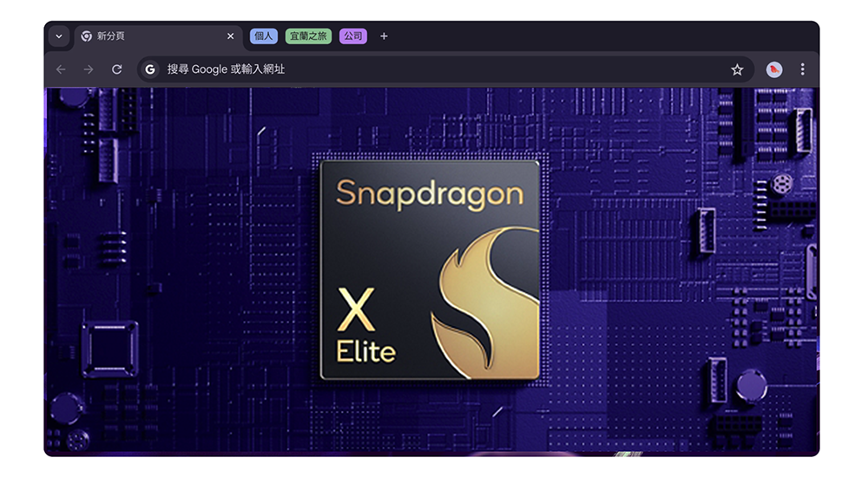
Task: Select the 新分頁 tab
Action: [x=158, y=36]
